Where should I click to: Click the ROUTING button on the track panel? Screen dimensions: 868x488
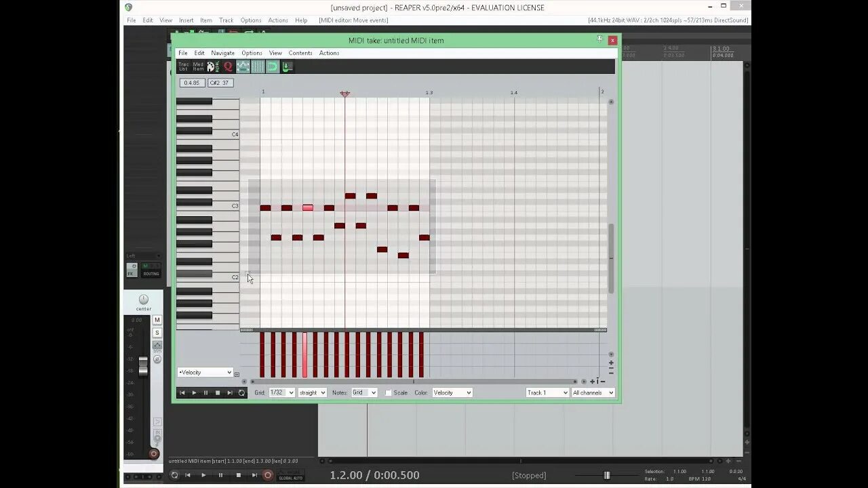(x=151, y=274)
